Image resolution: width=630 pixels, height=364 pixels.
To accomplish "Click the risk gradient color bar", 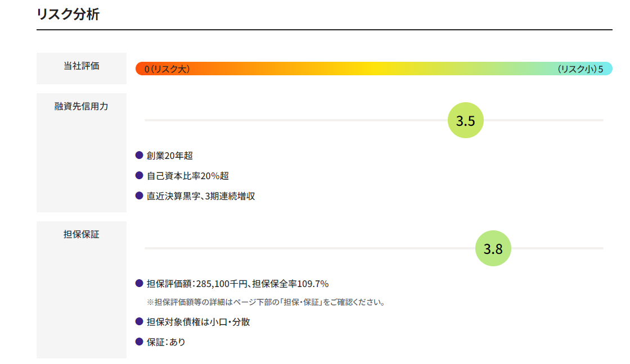I will (x=373, y=69).
